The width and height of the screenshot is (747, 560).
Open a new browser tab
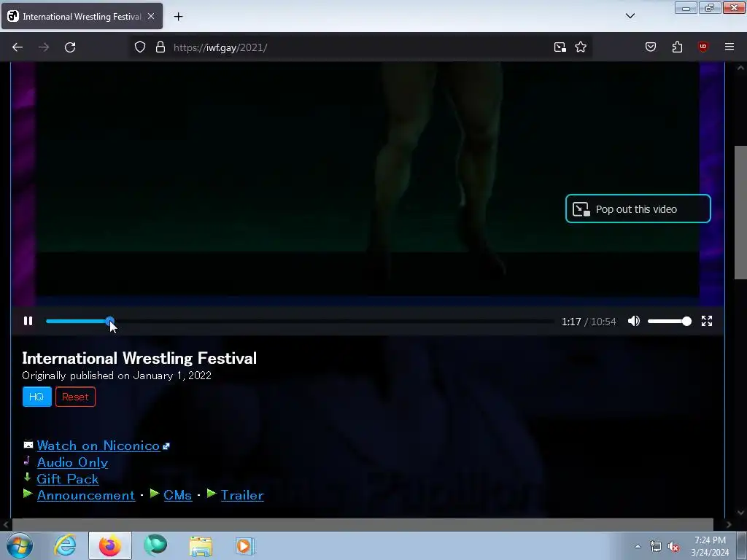[x=178, y=17]
